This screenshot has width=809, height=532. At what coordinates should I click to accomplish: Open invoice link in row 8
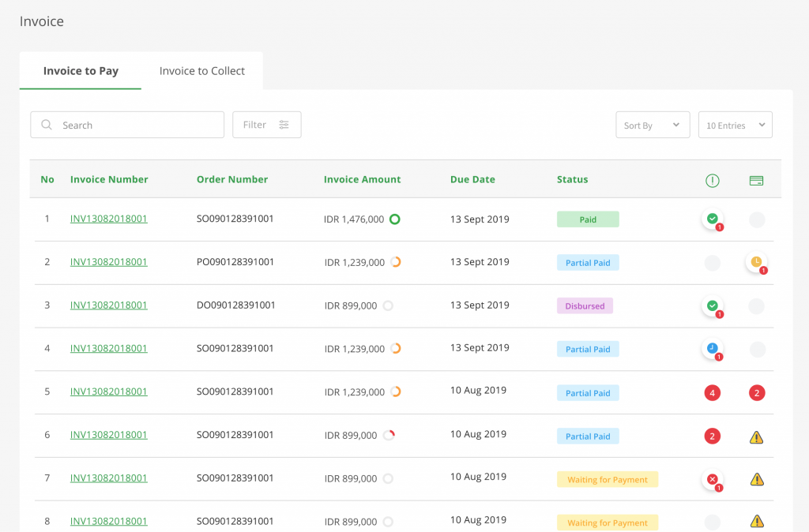[x=109, y=521]
